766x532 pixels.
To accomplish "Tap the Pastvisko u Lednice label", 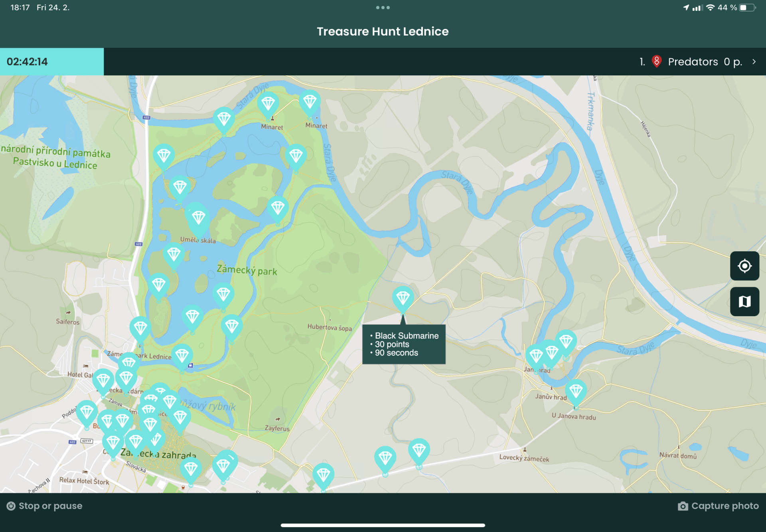I will pos(55,163).
